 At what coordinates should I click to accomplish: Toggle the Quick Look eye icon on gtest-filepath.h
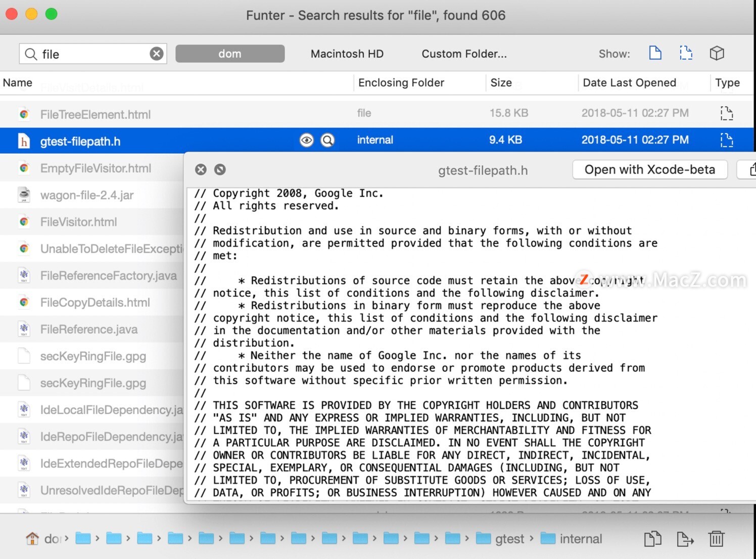click(x=306, y=140)
